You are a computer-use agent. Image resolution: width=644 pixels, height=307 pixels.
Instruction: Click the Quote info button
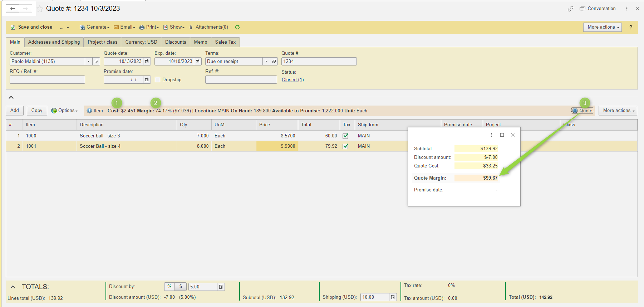pyautogui.click(x=582, y=111)
